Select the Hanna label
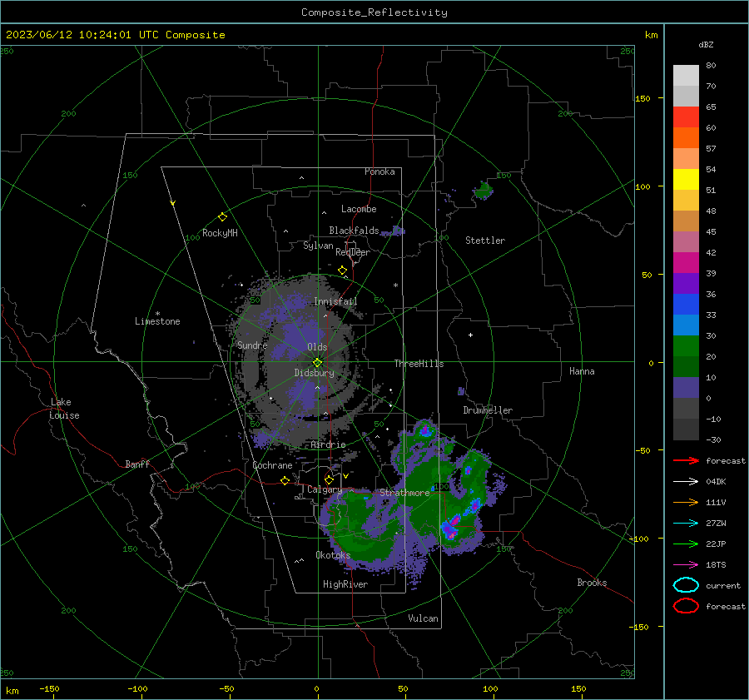The height and width of the screenshot is (700, 749). (582, 371)
